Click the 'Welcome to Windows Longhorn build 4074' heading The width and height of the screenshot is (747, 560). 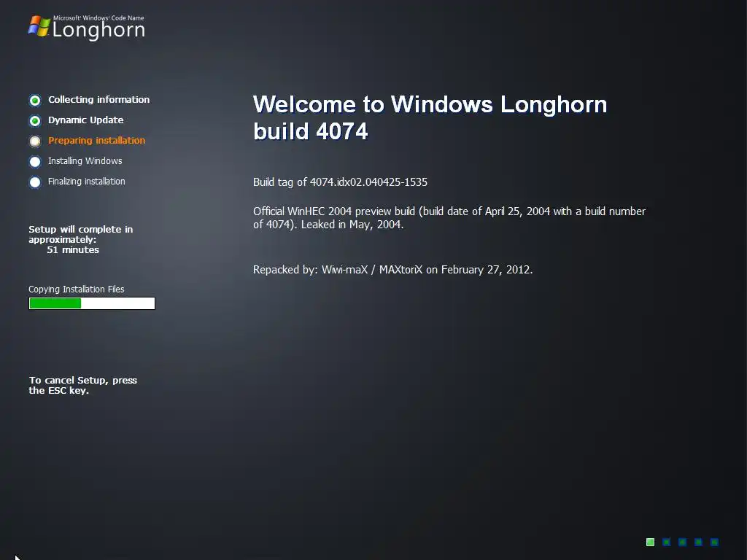(x=430, y=117)
